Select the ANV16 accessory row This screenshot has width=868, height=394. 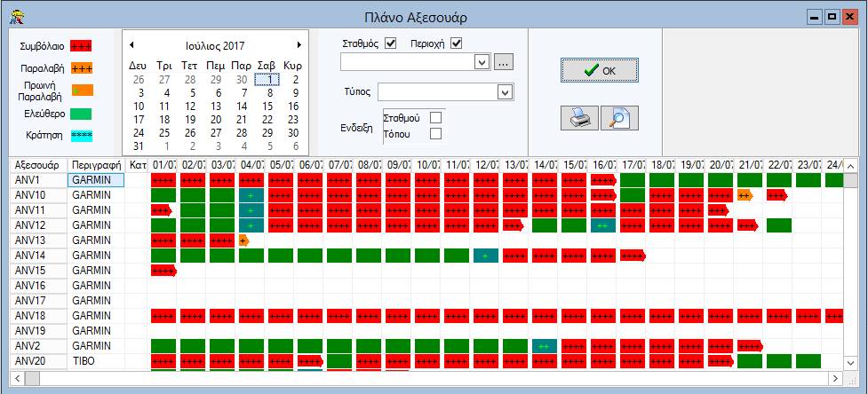pos(38,286)
